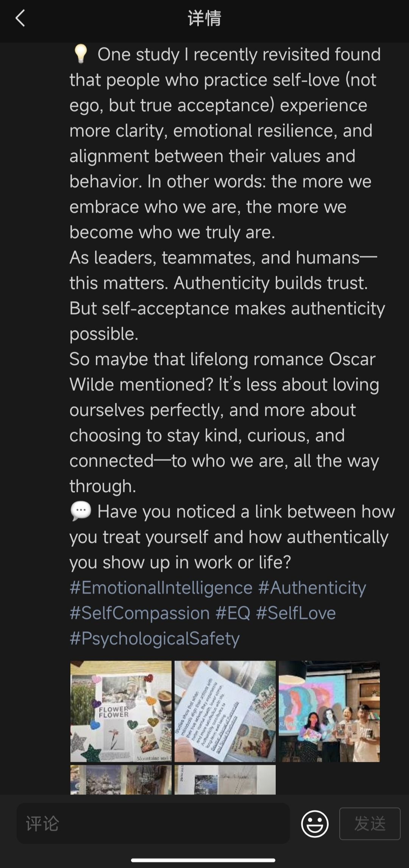The width and height of the screenshot is (409, 868).
Task: Open the #Authenticity hashtag
Action: pos(312,588)
